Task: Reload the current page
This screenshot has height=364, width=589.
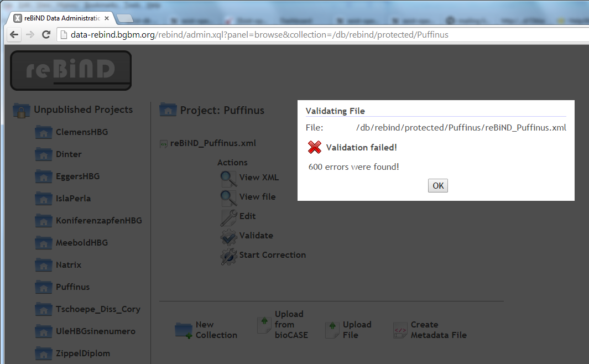Action: point(46,34)
